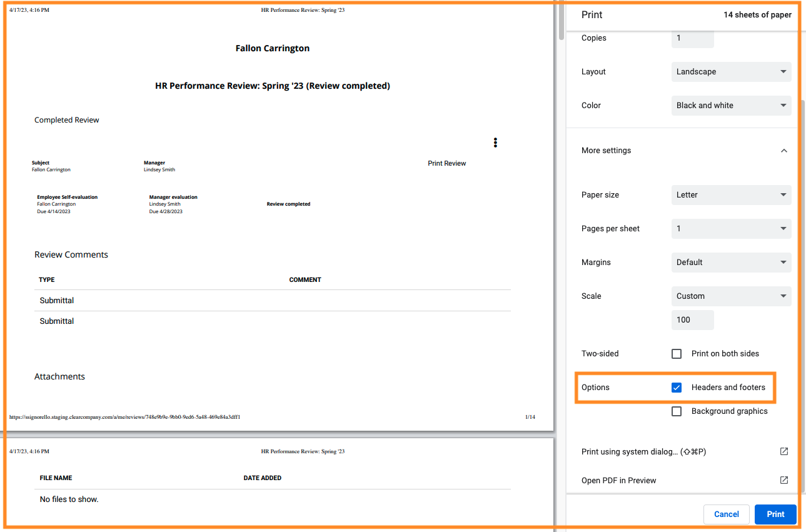The width and height of the screenshot is (806, 532).
Task: Click the page footer URL text
Action: pos(124,417)
